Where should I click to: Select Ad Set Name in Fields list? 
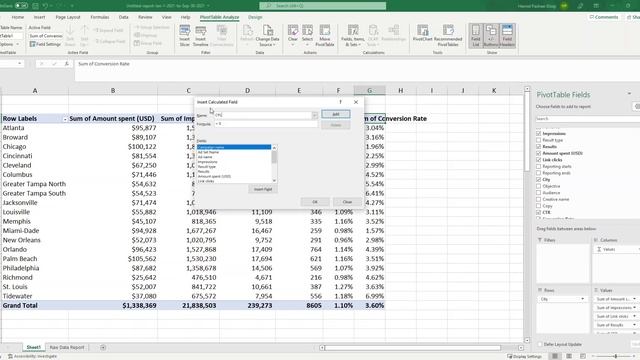pyautogui.click(x=234, y=152)
